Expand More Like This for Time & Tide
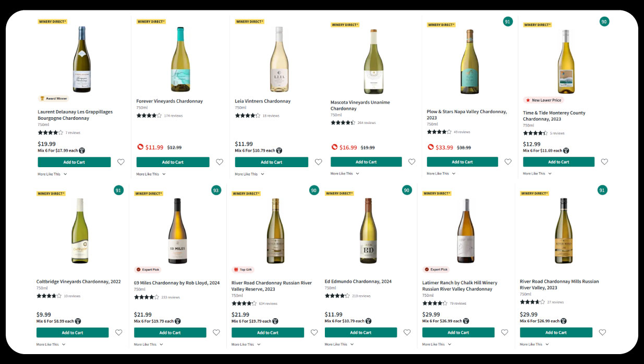The height and width of the screenshot is (364, 644). click(537, 173)
